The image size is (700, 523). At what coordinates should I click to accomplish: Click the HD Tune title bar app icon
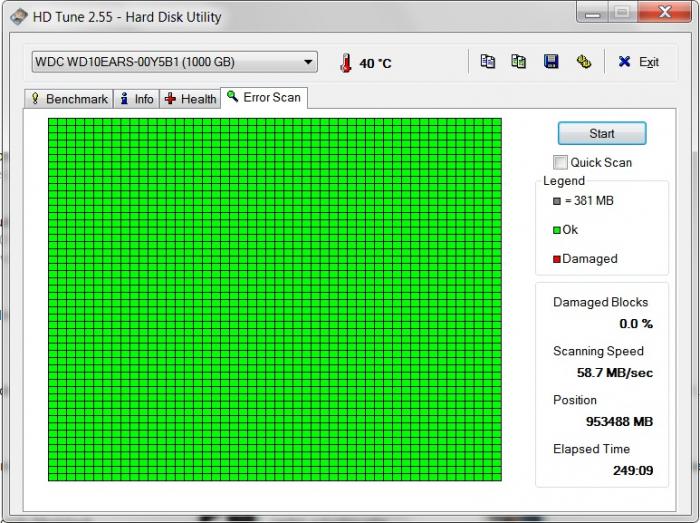tap(18, 17)
